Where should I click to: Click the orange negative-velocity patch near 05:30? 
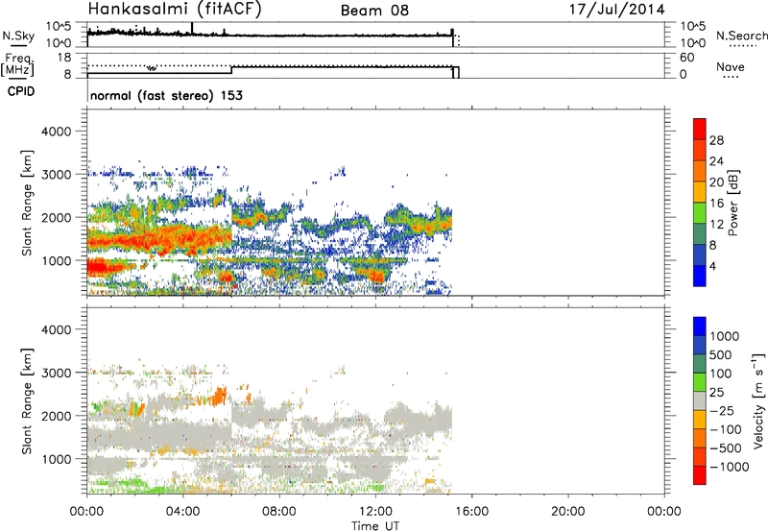[x=221, y=396]
